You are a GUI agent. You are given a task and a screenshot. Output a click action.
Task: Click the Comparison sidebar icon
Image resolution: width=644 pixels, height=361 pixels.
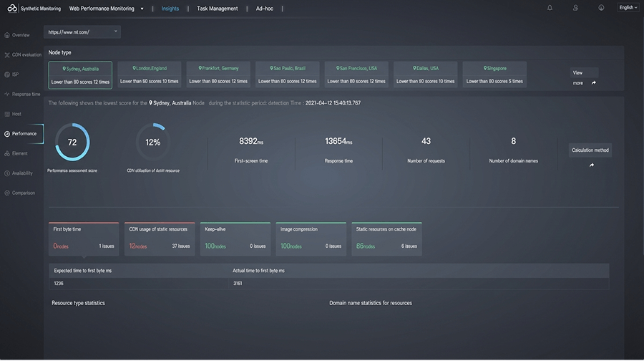tap(7, 193)
